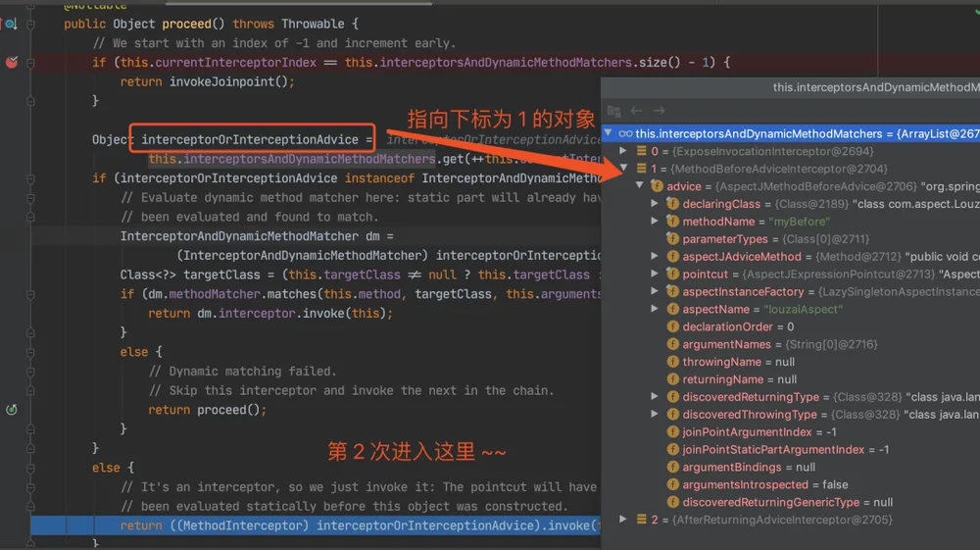
Task: Click the tree view icon in popup toolbar
Action: coord(613,111)
